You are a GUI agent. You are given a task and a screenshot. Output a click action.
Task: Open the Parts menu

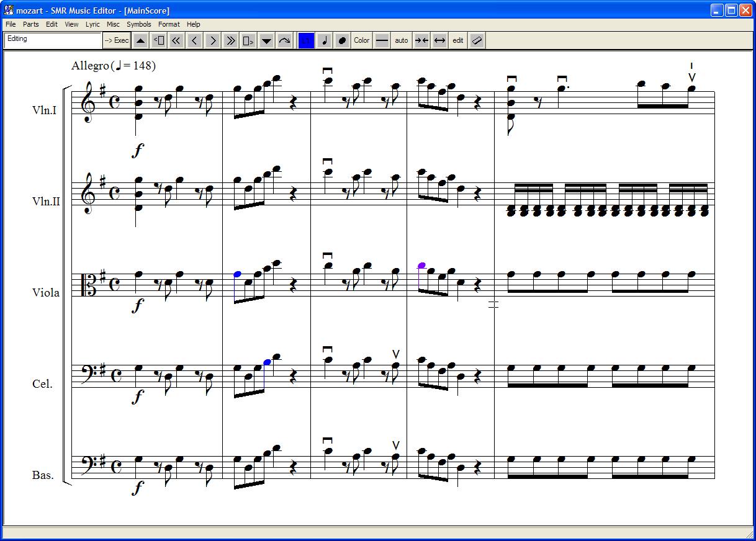coord(30,24)
